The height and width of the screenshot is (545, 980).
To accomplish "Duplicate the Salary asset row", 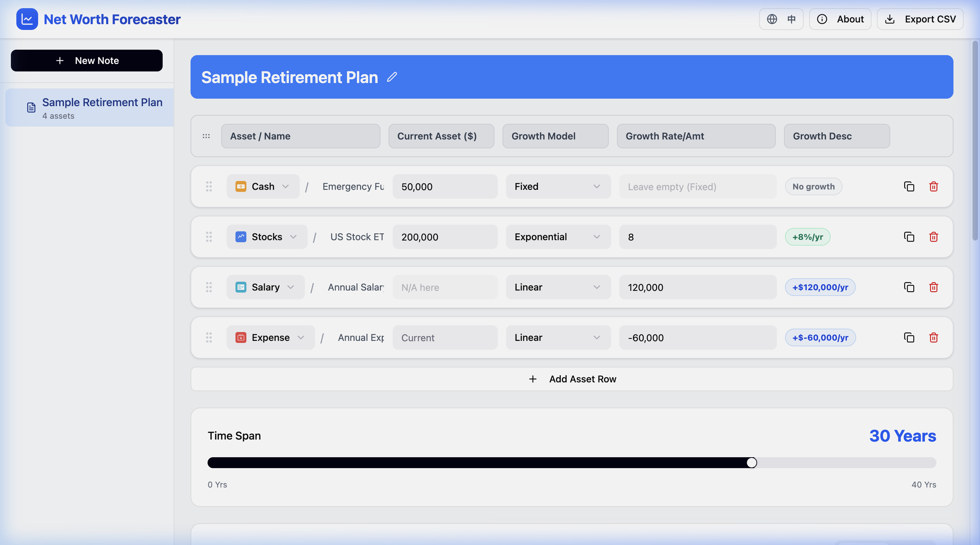I will point(909,287).
